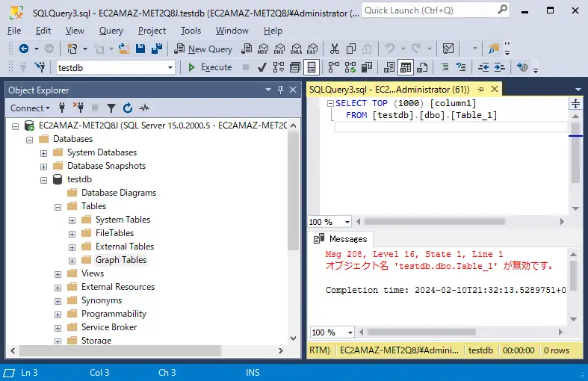Open the Messages pane zoom 100 % dropdown

(x=350, y=332)
